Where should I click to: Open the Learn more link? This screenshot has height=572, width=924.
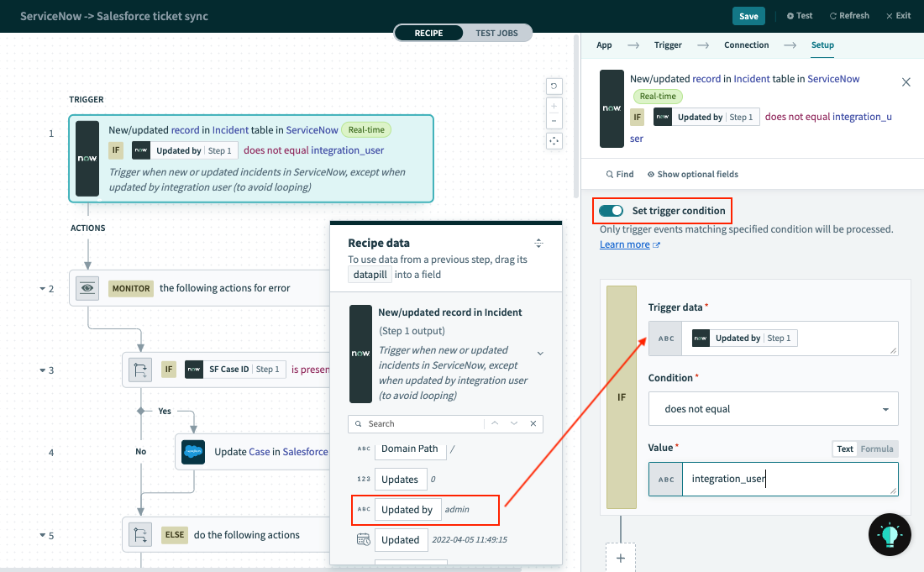point(625,244)
